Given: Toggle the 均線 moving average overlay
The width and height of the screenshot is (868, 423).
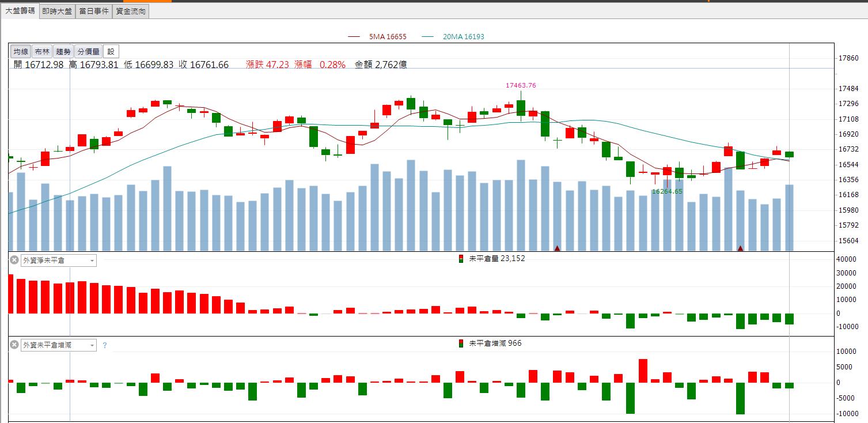Looking at the screenshot, I should pyautogui.click(x=21, y=51).
